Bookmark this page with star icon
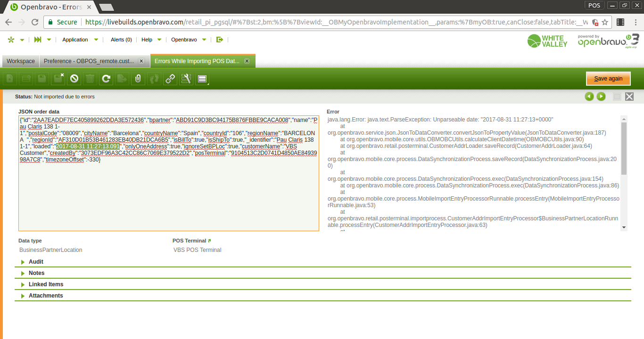 coord(605,22)
